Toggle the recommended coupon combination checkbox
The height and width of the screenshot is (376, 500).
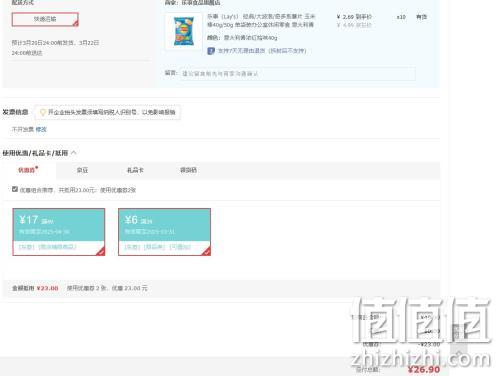click(15, 189)
